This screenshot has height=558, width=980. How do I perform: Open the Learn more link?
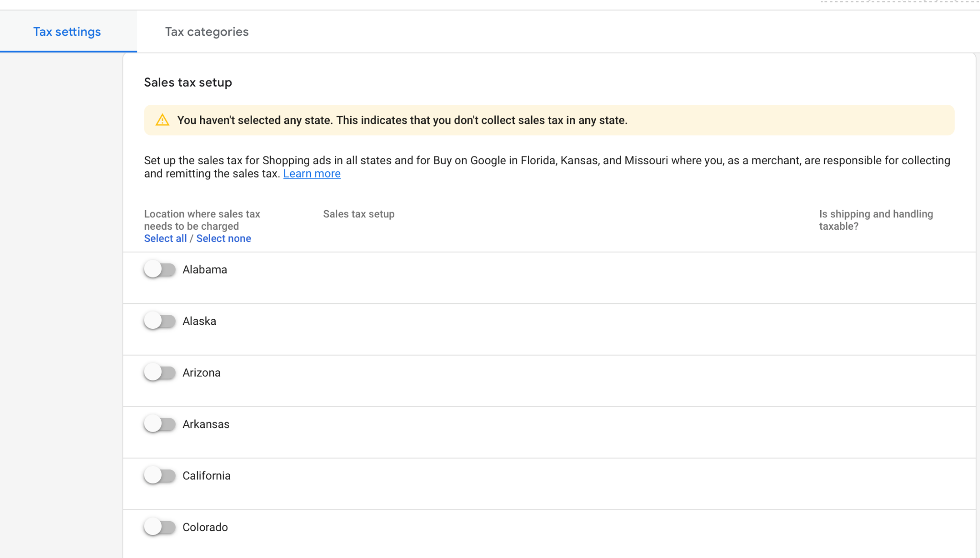click(x=312, y=174)
